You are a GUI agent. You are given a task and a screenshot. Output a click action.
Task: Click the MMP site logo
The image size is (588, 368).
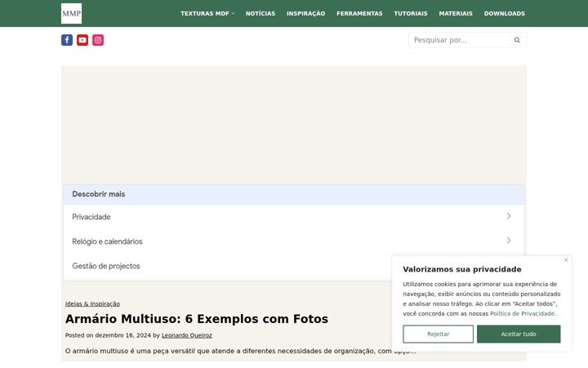71,14
